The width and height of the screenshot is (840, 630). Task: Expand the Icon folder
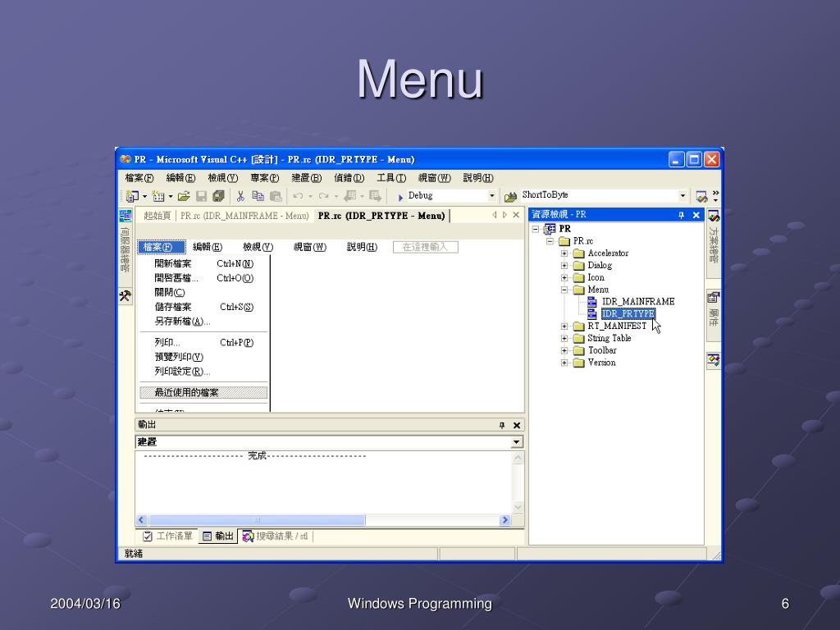click(x=564, y=278)
